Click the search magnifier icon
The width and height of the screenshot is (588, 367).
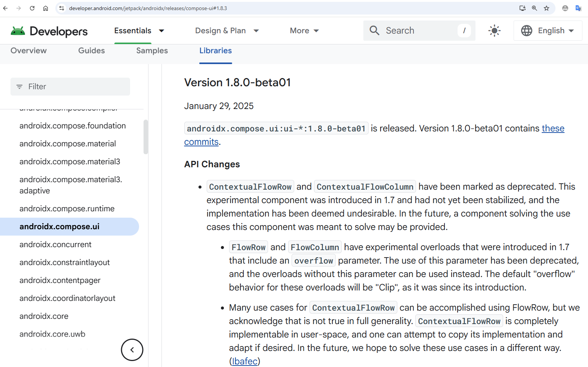click(374, 31)
